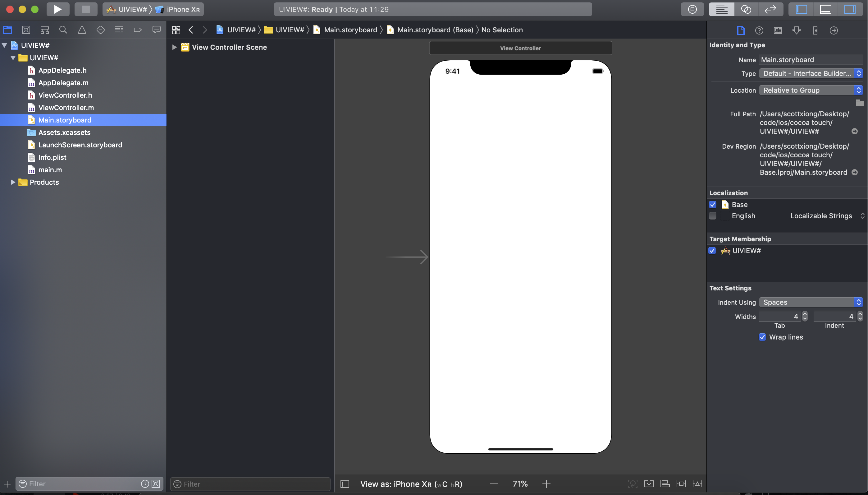Expand the View Controller Scene
The width and height of the screenshot is (868, 495).
pos(174,47)
